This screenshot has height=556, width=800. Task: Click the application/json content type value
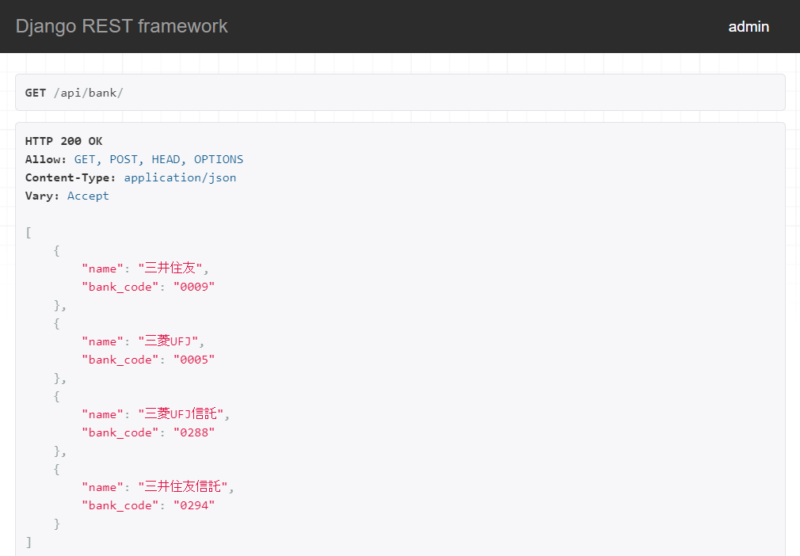(180, 178)
